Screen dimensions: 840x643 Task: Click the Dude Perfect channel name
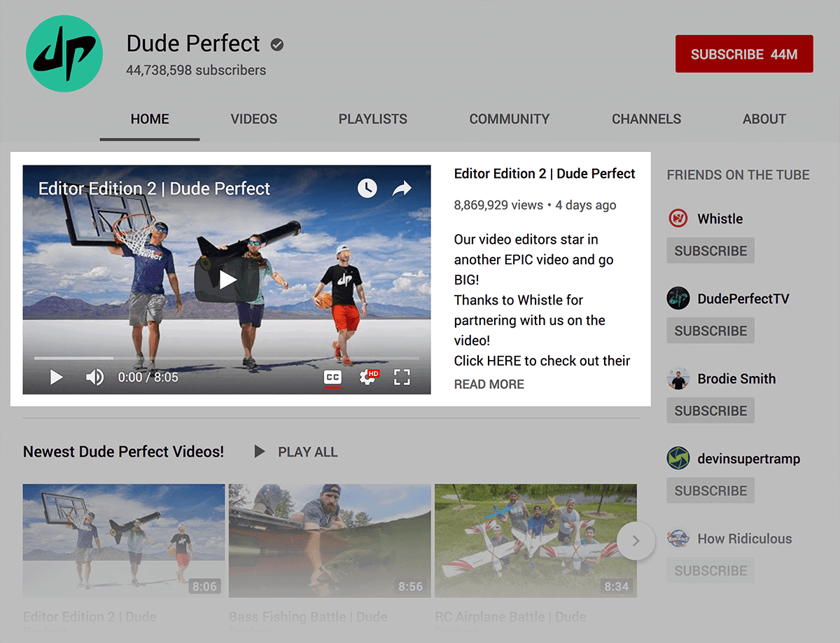click(x=193, y=43)
